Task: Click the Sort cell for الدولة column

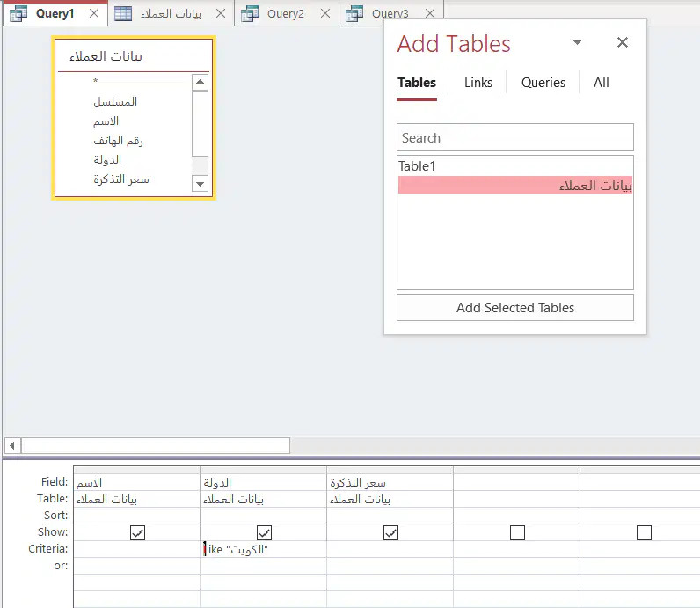Action: coord(264,516)
